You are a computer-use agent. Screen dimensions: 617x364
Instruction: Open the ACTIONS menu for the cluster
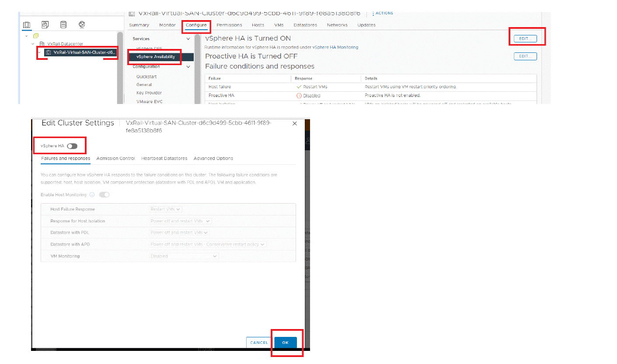383,13
